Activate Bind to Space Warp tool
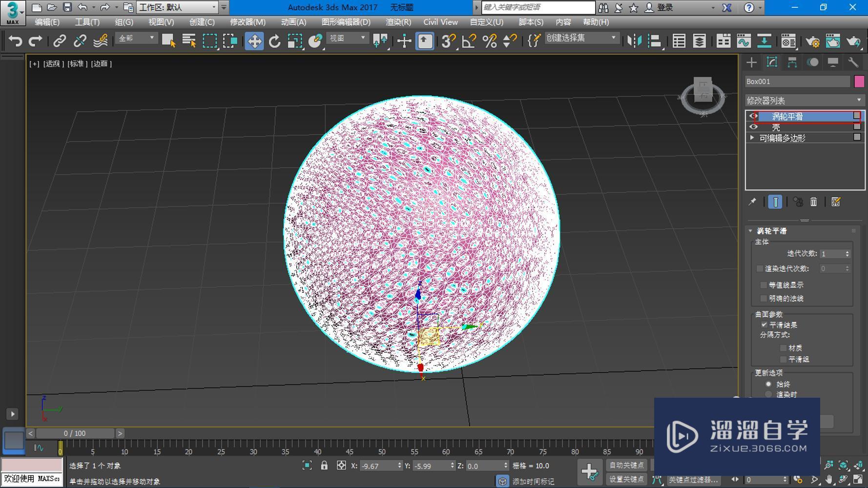 click(x=101, y=41)
